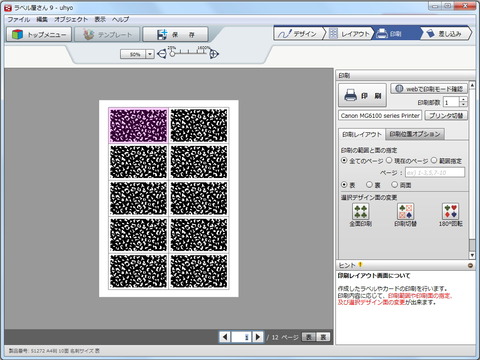Open the ファイル menu
The image size is (480, 360).
(x=18, y=19)
